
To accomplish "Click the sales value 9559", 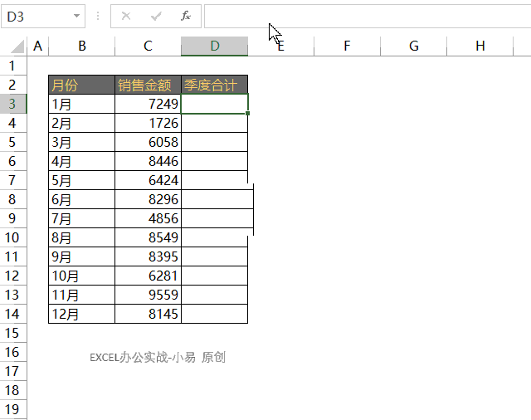I will (x=148, y=295).
